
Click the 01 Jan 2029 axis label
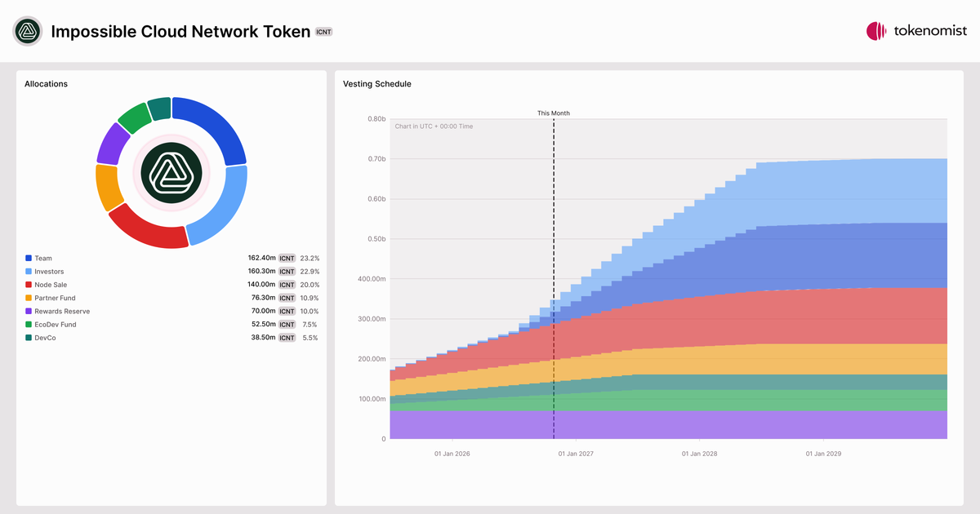pos(823,454)
